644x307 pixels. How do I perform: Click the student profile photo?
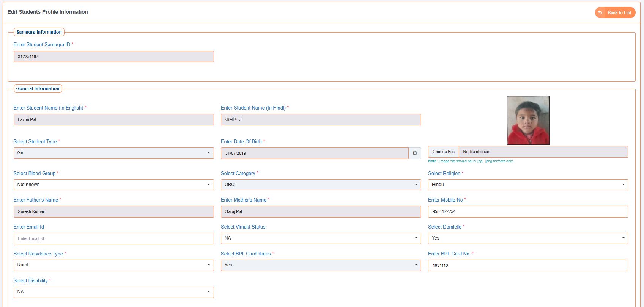click(x=528, y=120)
